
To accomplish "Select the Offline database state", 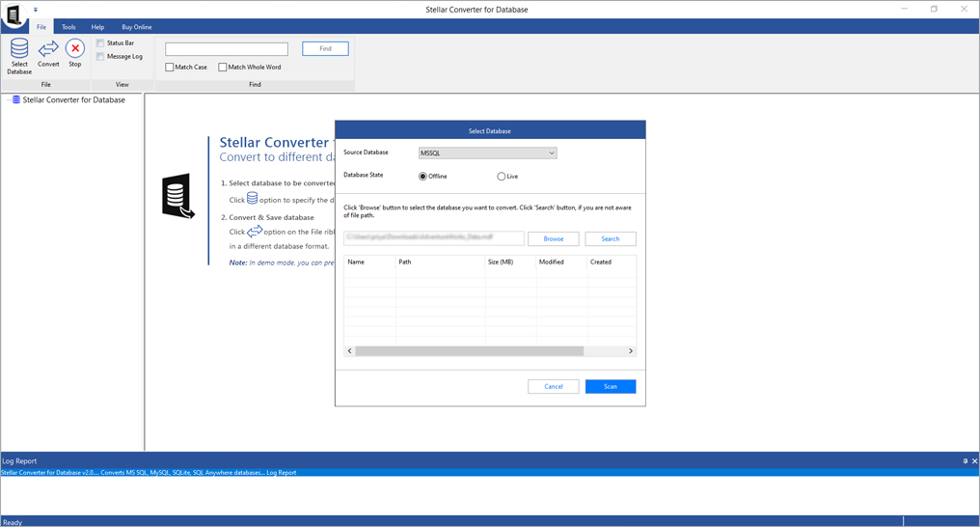I will pos(422,177).
